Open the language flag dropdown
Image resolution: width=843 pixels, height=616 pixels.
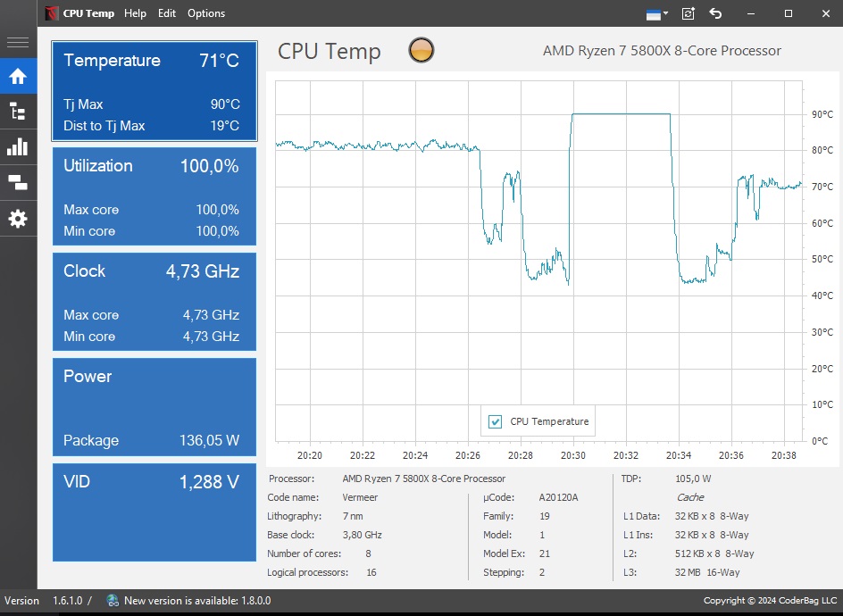point(657,14)
